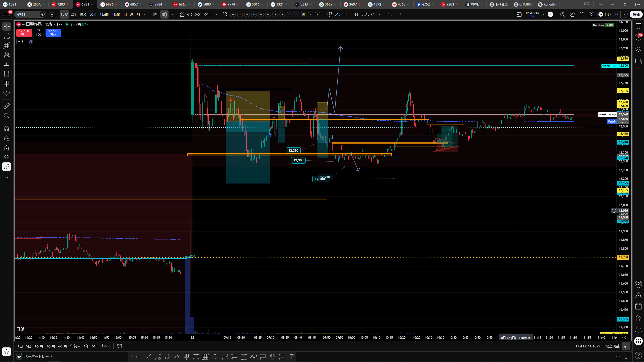Take a chart snapshot with camera icon

[591, 14]
